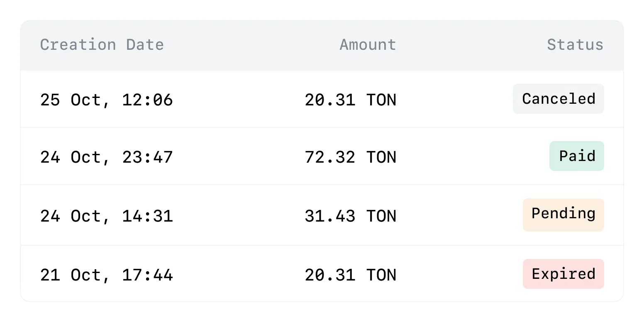Select the orange Pending status badge
This screenshot has height=322, width=644.
tap(563, 215)
